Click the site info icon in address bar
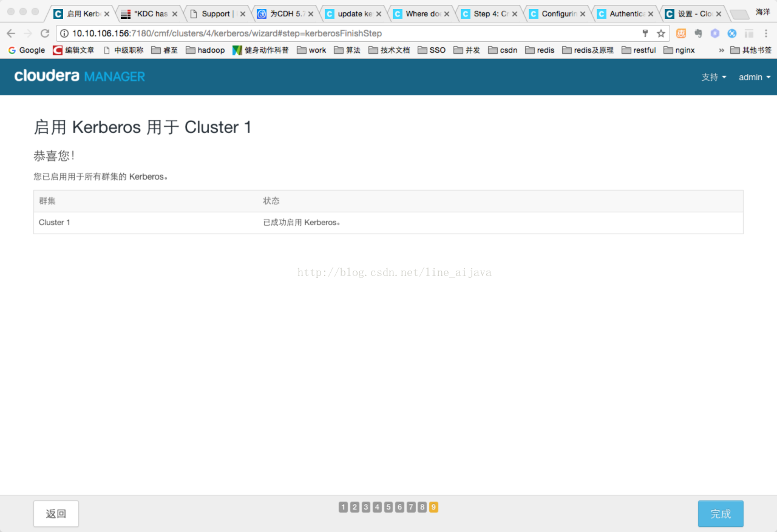The height and width of the screenshot is (532, 777). (64, 33)
